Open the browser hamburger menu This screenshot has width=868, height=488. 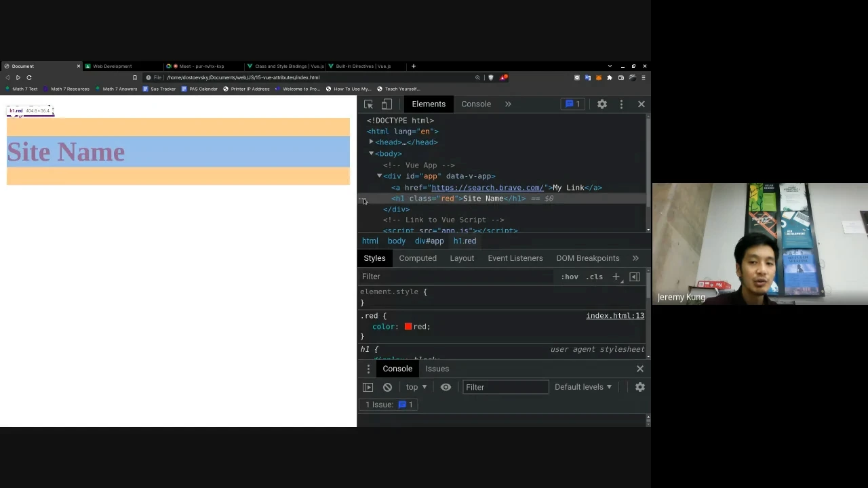tap(643, 78)
